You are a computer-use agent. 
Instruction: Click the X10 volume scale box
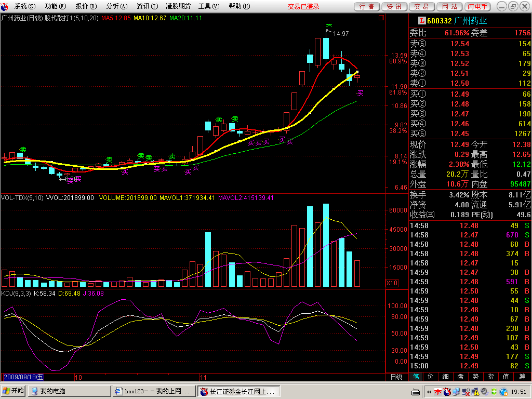pos(392,283)
